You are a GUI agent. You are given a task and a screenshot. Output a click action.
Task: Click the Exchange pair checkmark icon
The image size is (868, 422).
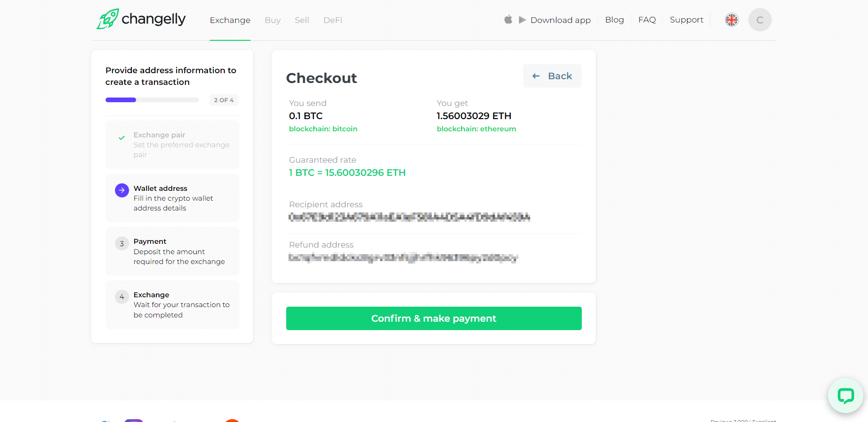122,138
